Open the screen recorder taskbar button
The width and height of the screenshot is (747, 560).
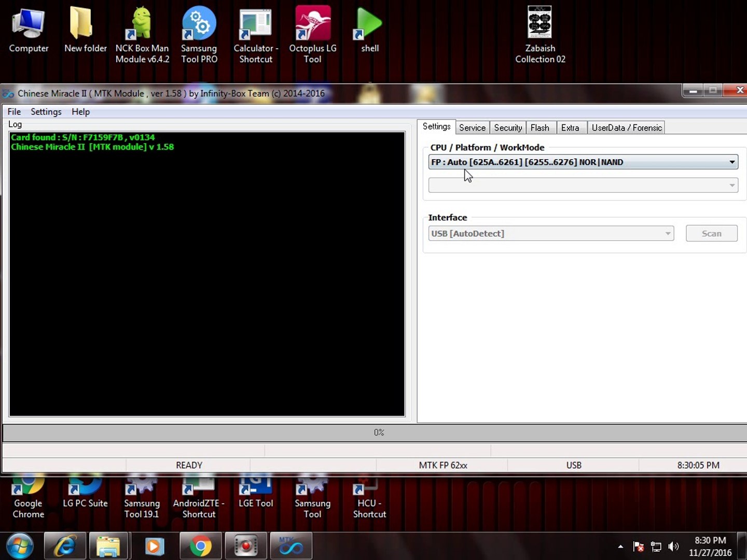[x=245, y=546]
